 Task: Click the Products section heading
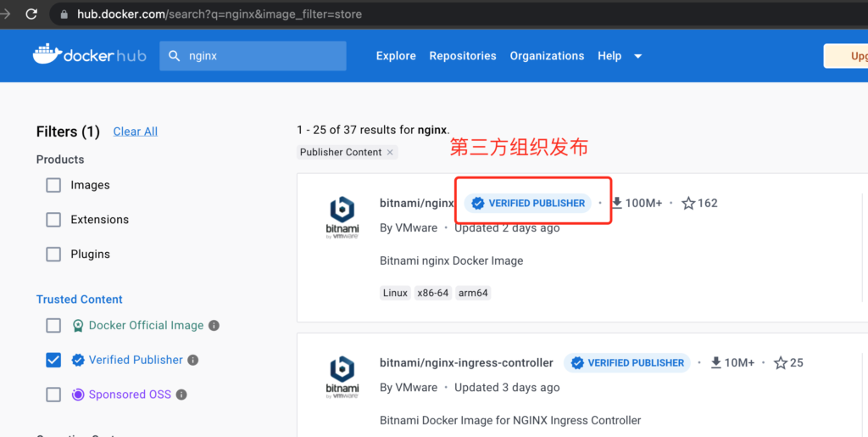tap(60, 160)
